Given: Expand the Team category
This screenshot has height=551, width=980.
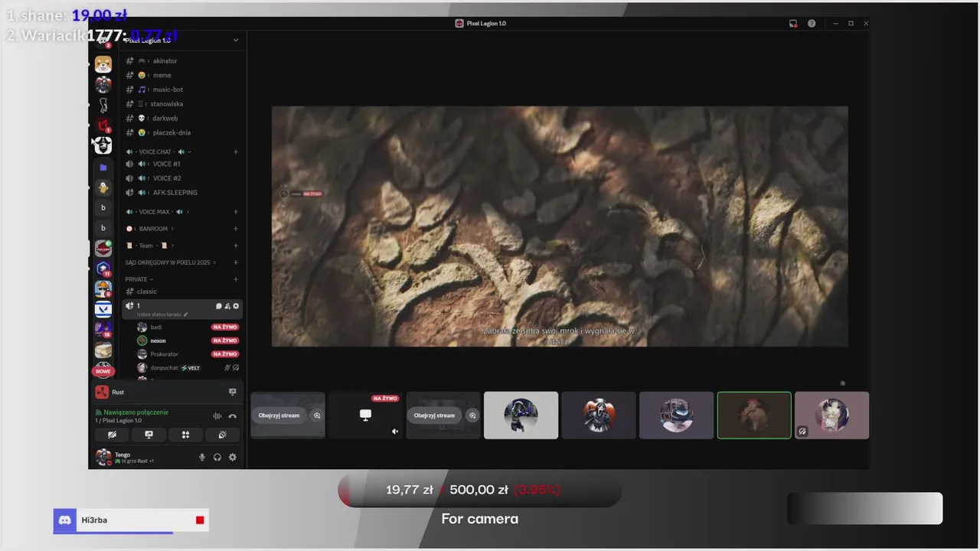Looking at the screenshot, I should click(150, 246).
